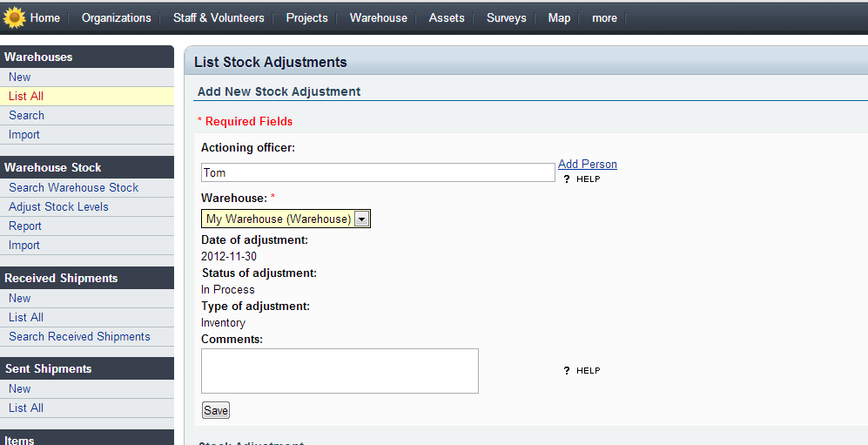Click Search Warehouse Stock sidebar link
The image size is (868, 445).
(74, 187)
